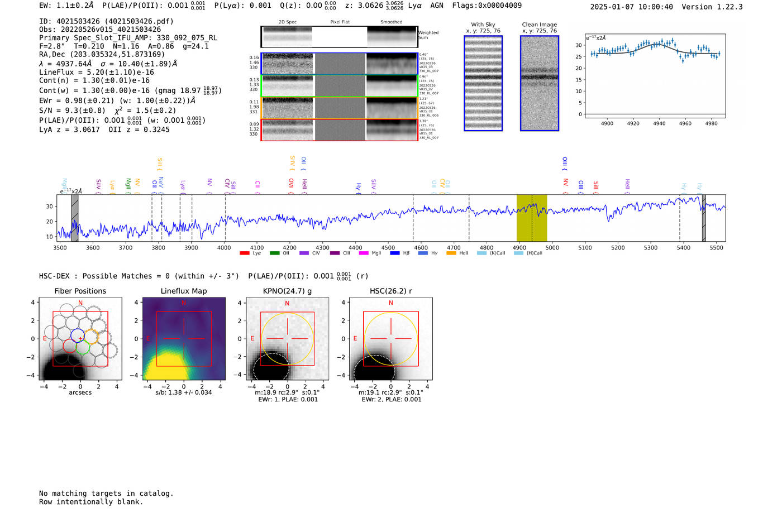The image size is (782, 532).
Task: Open the KPNO(24.7) g image
Action: click(287, 339)
